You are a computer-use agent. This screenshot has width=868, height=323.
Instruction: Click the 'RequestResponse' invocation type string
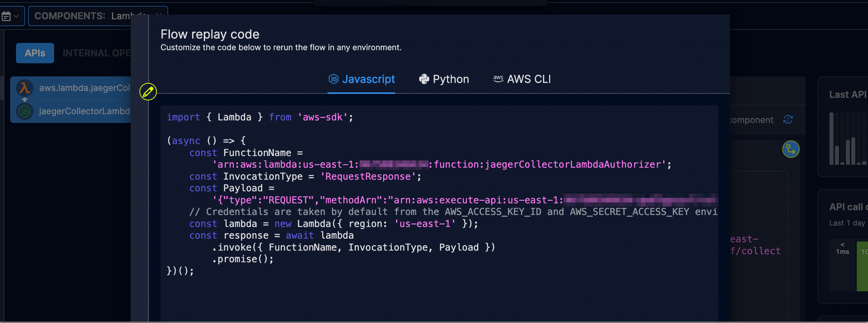click(x=368, y=176)
